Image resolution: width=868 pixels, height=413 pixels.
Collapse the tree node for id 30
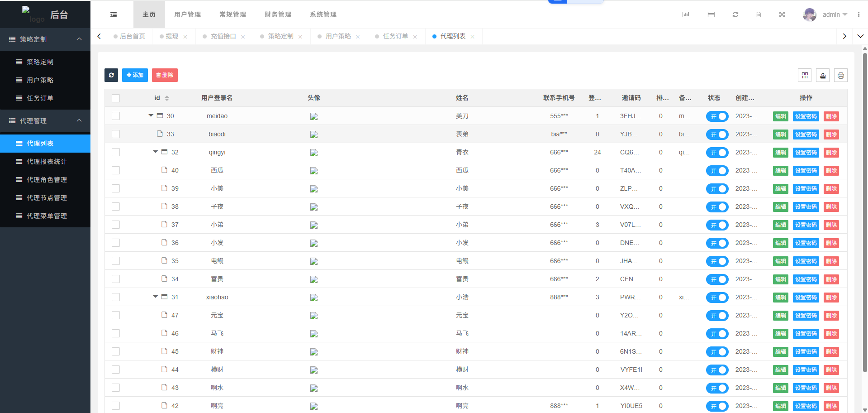(151, 115)
